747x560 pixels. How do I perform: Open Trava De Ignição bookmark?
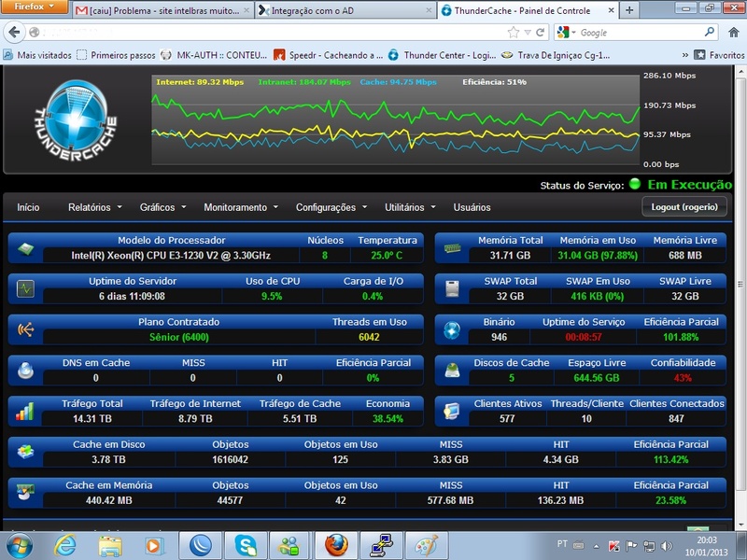tap(556, 55)
